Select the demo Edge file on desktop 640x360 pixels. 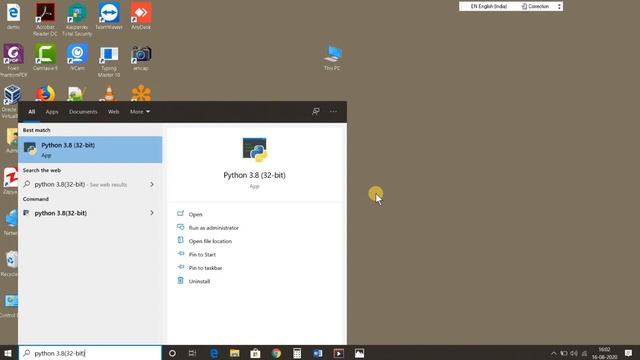tap(13, 16)
